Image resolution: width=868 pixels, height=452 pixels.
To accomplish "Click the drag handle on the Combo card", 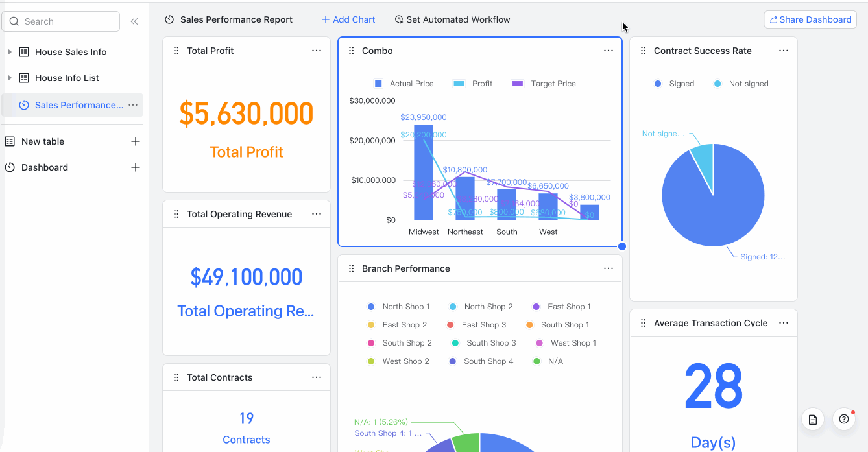I will [352, 50].
